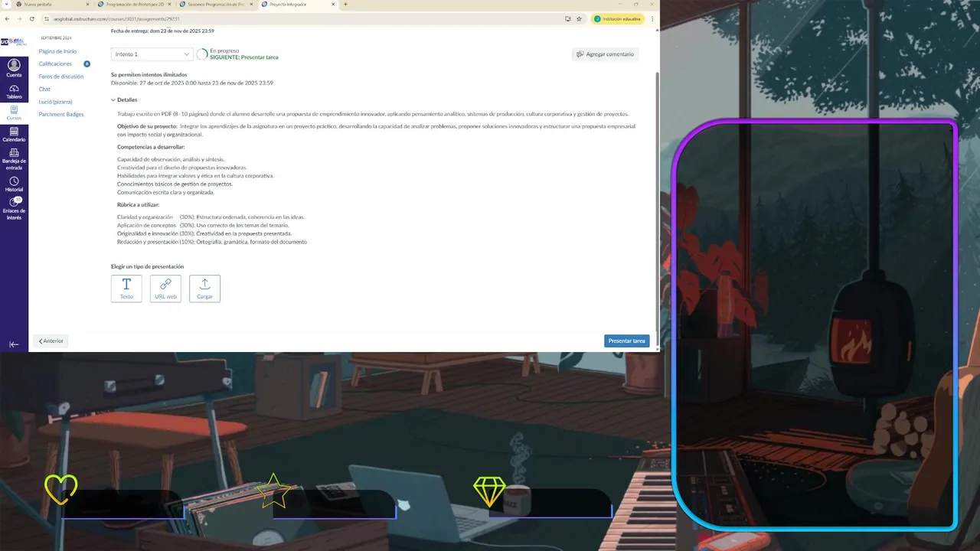This screenshot has width=980, height=551.
Task: Open the Chat course link
Action: point(44,90)
